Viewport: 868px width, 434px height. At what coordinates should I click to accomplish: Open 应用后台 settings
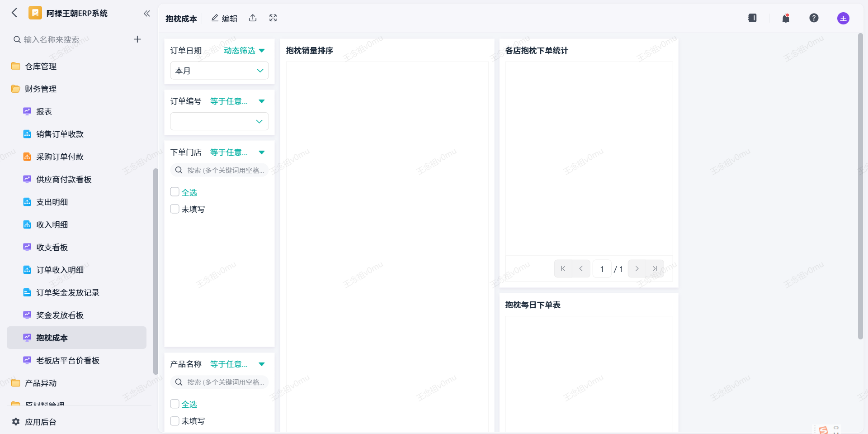34,422
